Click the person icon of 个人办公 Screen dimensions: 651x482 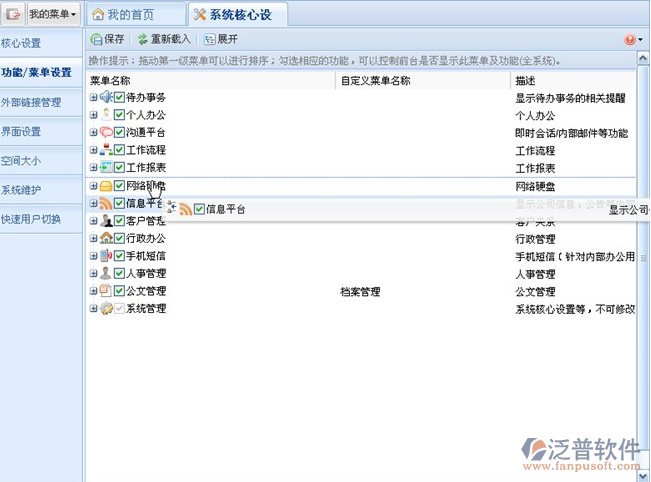tap(106, 115)
